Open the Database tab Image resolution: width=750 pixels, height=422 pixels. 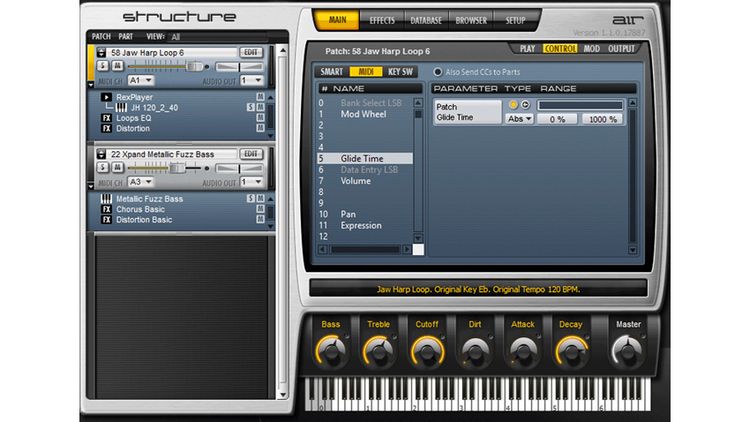coord(426,21)
